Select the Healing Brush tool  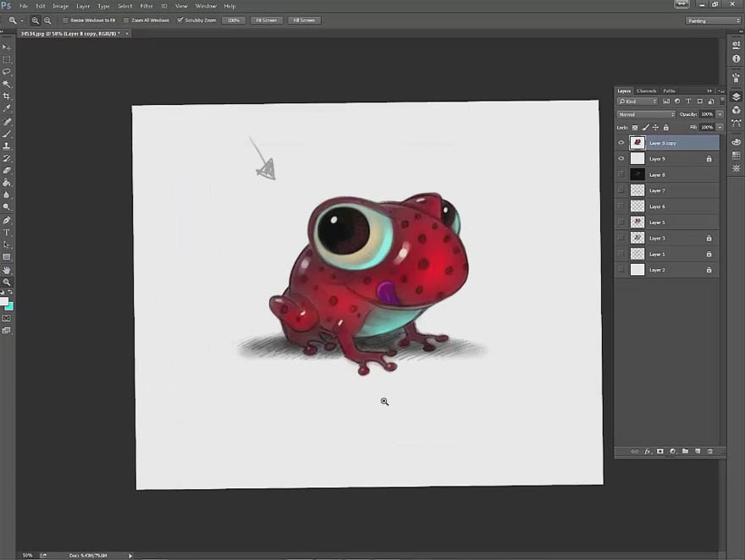(x=6, y=122)
